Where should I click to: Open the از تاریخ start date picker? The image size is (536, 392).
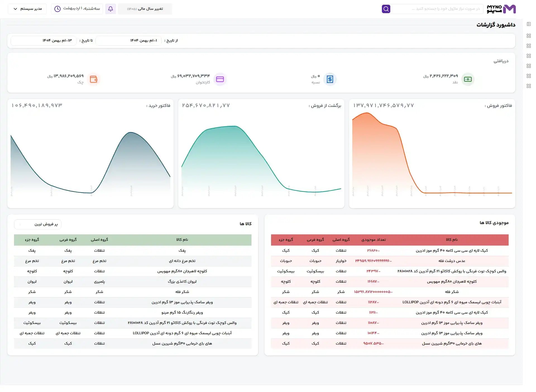(129, 41)
